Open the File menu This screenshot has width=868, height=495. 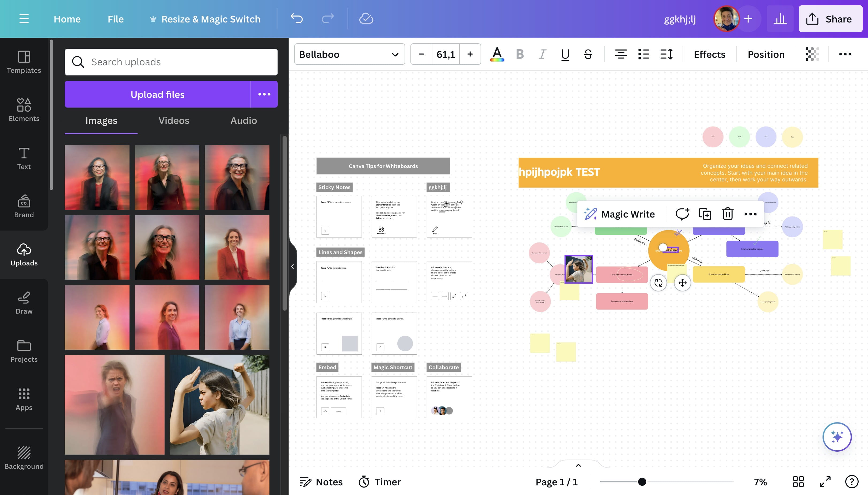point(116,19)
